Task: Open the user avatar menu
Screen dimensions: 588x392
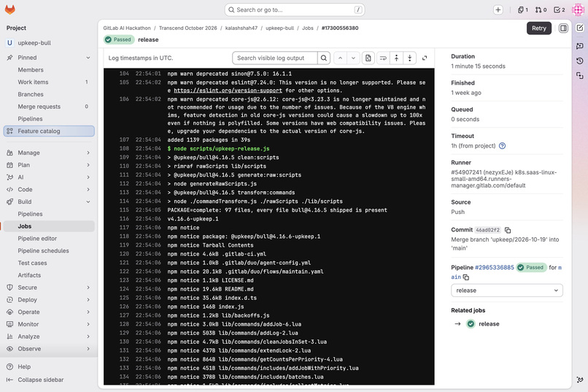Action: [x=578, y=9]
